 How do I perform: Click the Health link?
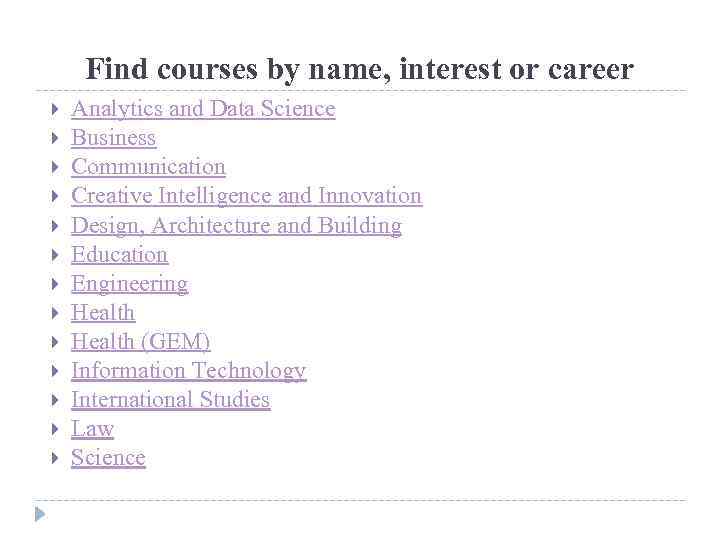click(102, 312)
